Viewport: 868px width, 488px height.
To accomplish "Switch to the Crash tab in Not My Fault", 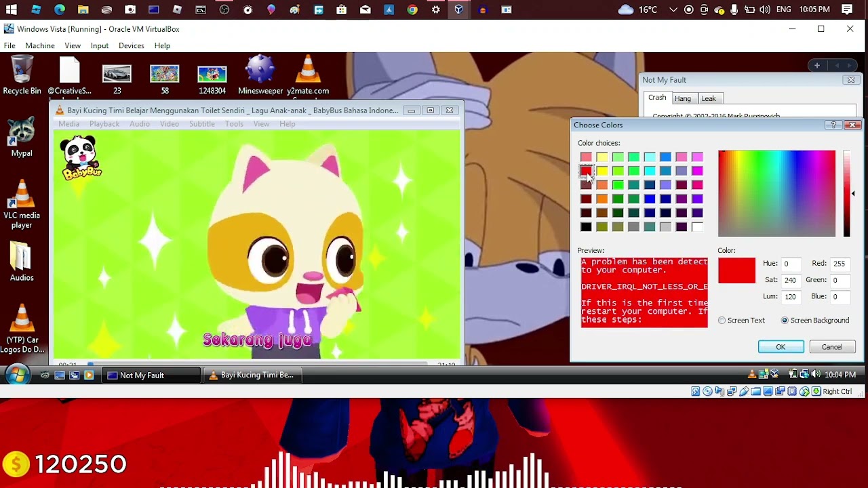I will [x=657, y=98].
